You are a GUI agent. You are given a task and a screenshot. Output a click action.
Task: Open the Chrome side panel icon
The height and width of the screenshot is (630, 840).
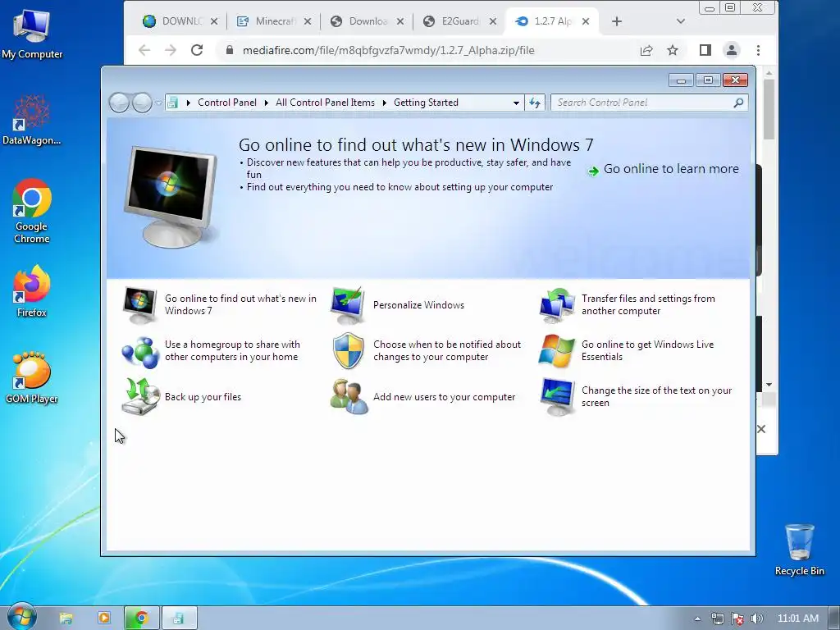(x=705, y=50)
